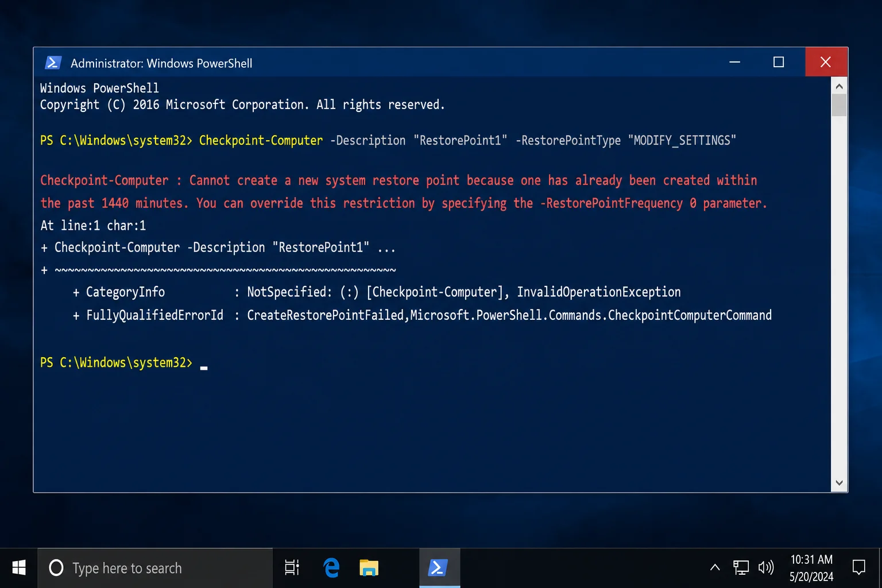Screen dimensions: 882x588
Task: Click the '-RestorePointType' parameter text
Action: point(568,141)
